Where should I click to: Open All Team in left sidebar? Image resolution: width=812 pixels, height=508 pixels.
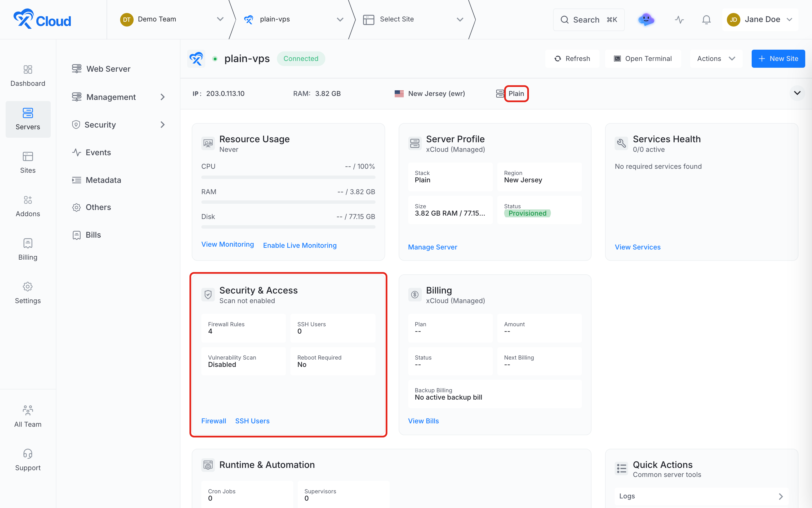tap(28, 417)
